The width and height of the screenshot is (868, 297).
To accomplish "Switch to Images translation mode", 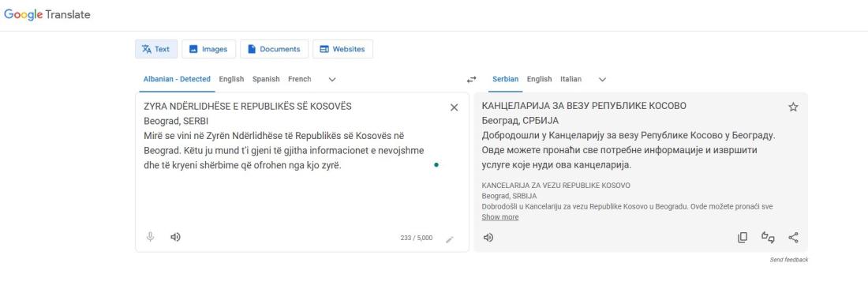I will pyautogui.click(x=208, y=49).
